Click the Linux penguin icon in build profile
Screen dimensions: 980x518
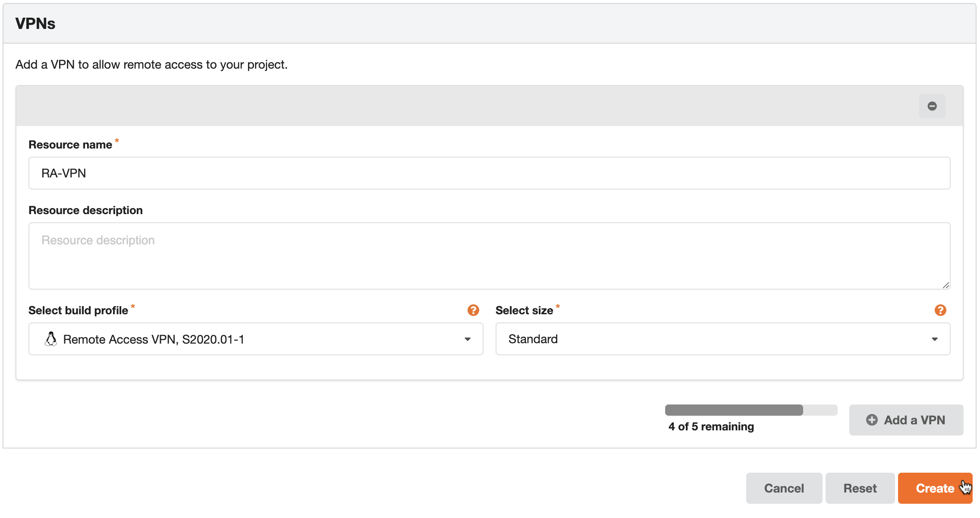click(51, 339)
